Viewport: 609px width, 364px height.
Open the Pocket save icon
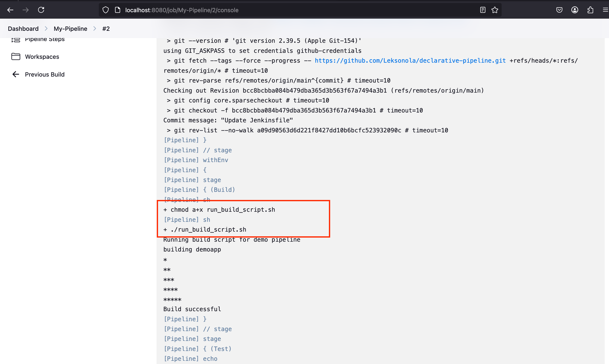[559, 10]
